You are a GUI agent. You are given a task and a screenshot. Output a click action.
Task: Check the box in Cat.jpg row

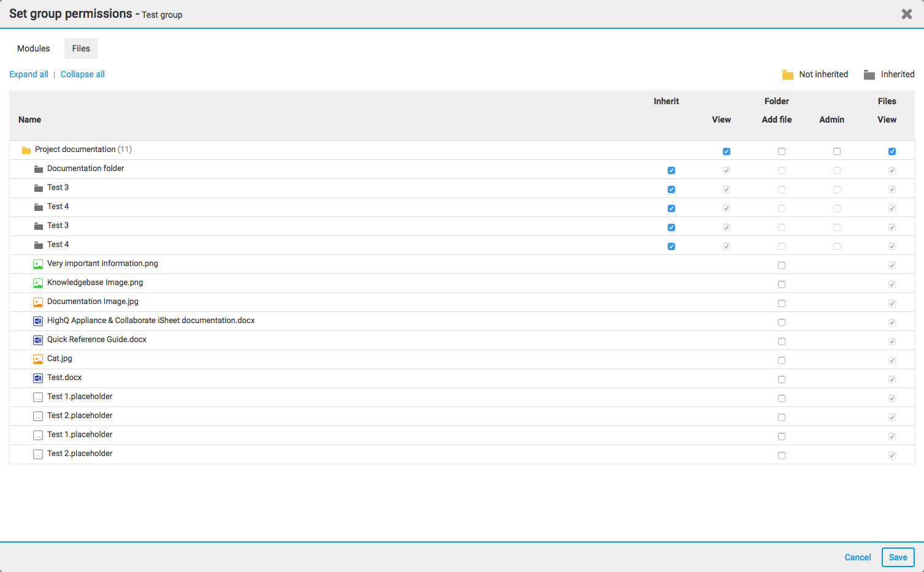pyautogui.click(x=781, y=360)
